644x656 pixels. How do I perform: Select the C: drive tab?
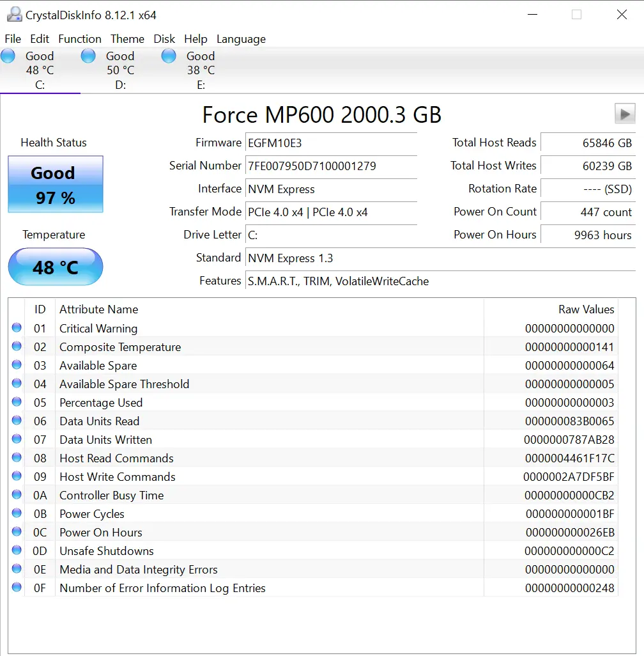(x=40, y=70)
